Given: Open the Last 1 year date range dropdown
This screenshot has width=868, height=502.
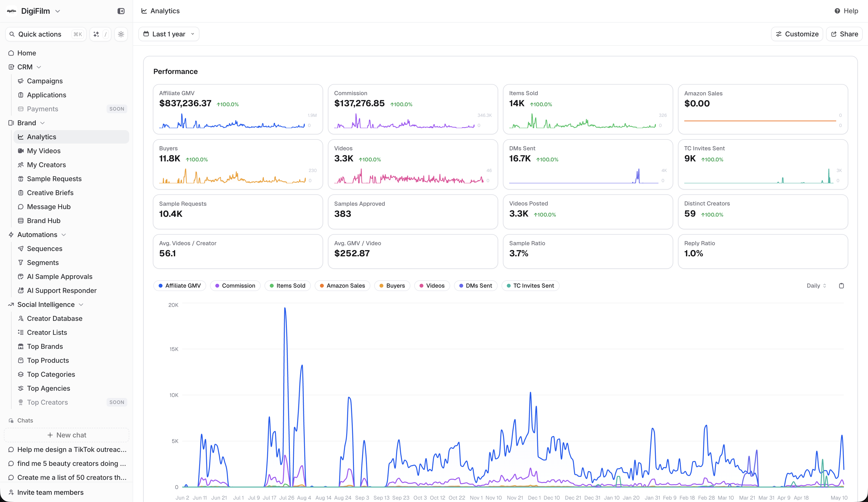Looking at the screenshot, I should [169, 34].
